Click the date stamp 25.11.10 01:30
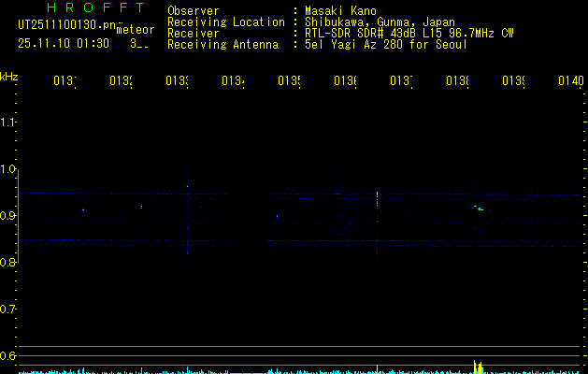 64,44
